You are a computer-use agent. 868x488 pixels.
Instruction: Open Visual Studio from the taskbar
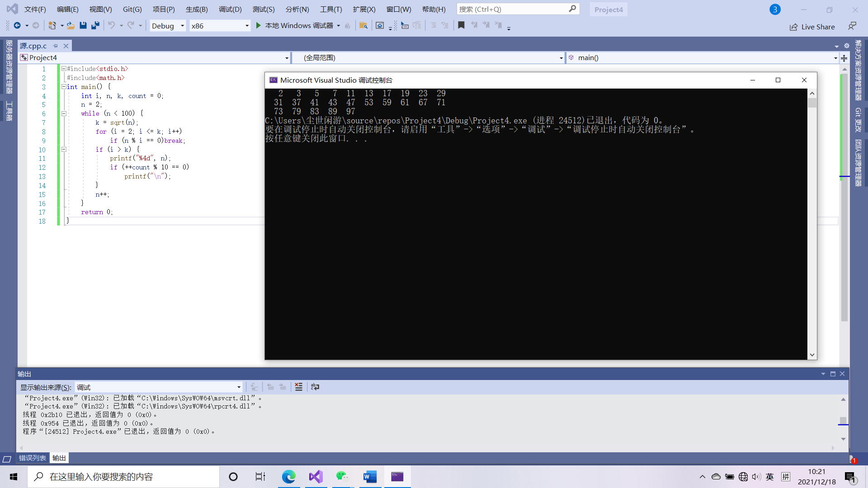tap(316, 477)
